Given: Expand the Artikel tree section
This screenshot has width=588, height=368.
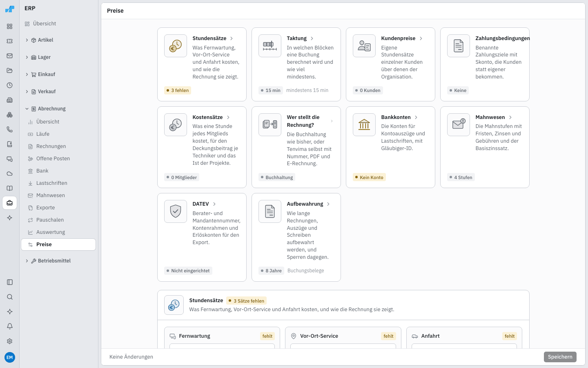Looking at the screenshot, I should 58,40.
